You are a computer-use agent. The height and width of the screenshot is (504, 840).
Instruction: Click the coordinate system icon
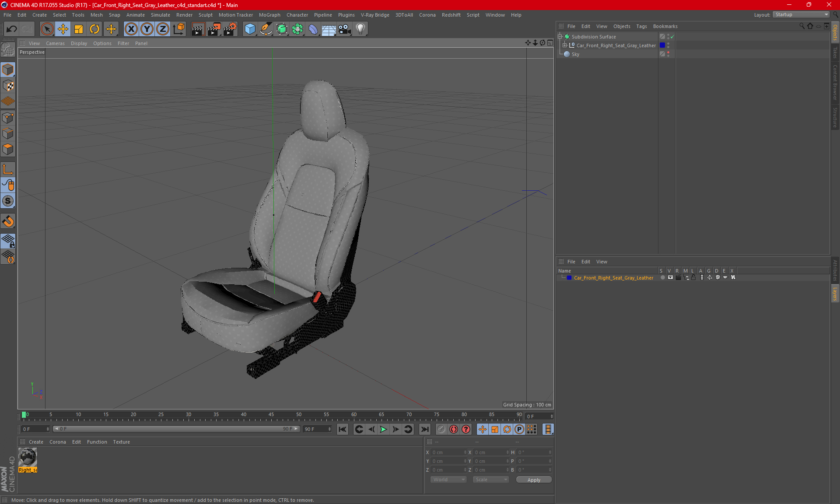[x=178, y=29]
